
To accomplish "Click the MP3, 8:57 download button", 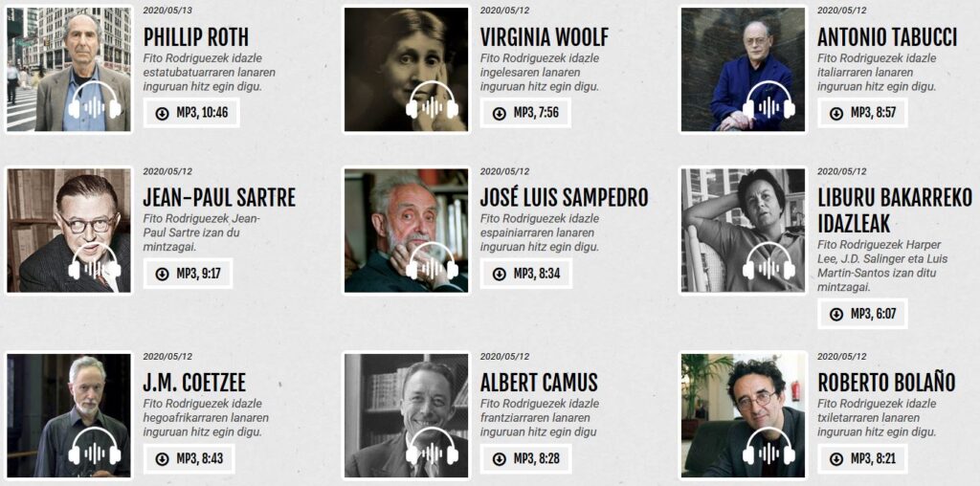I will (x=862, y=113).
